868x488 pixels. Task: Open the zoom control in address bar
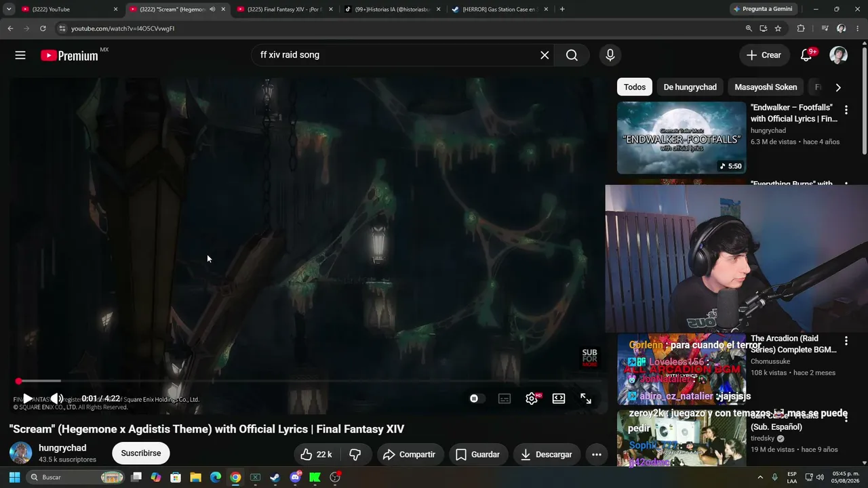click(749, 28)
